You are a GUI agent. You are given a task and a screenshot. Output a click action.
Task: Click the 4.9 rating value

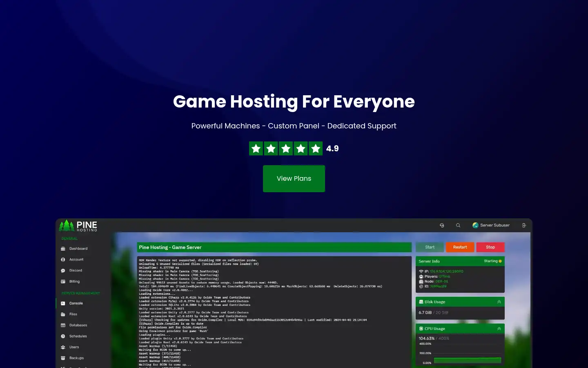pos(332,148)
